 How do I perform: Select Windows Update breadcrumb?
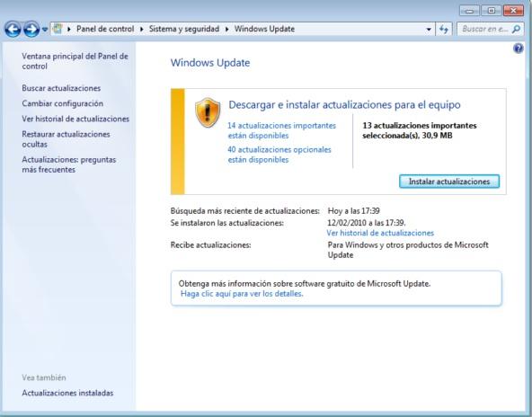pyautogui.click(x=264, y=29)
